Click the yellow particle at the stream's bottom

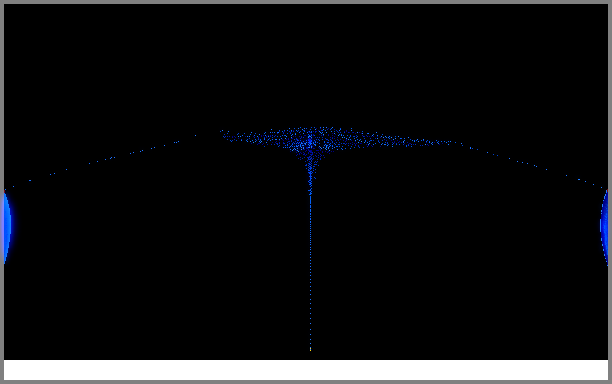tap(311, 349)
